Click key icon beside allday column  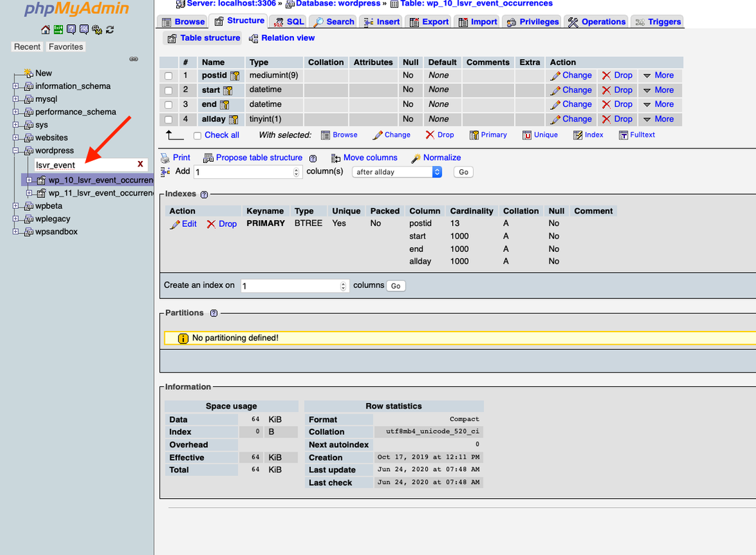(x=233, y=119)
